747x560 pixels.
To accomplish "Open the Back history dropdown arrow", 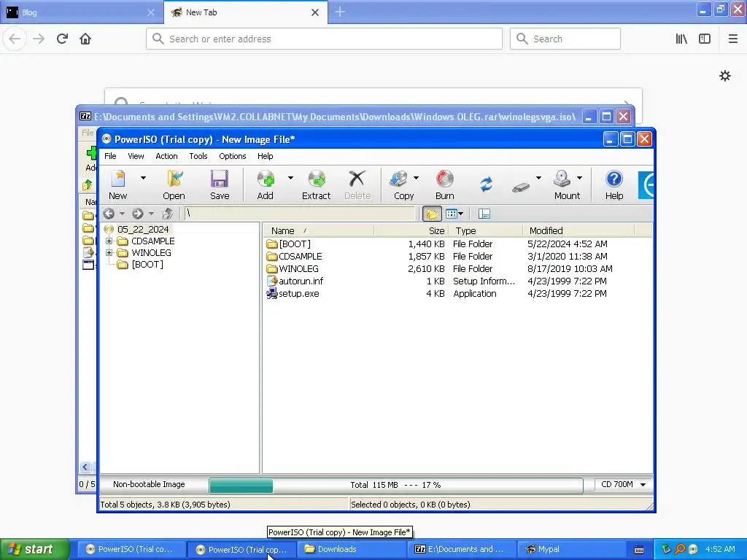I will pyautogui.click(x=122, y=214).
